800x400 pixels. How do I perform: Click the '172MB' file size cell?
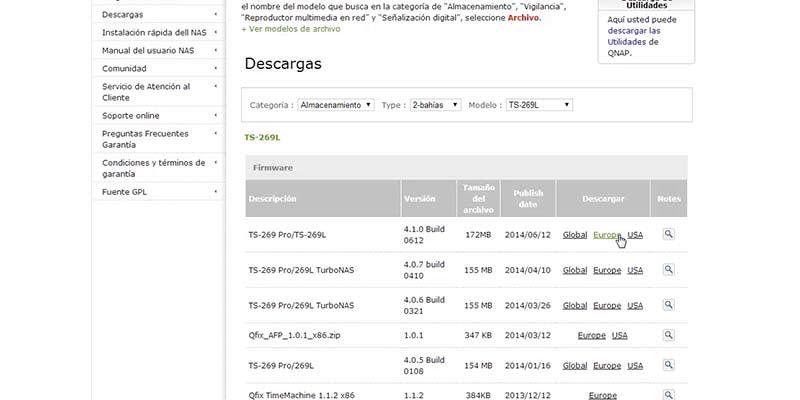coord(478,235)
